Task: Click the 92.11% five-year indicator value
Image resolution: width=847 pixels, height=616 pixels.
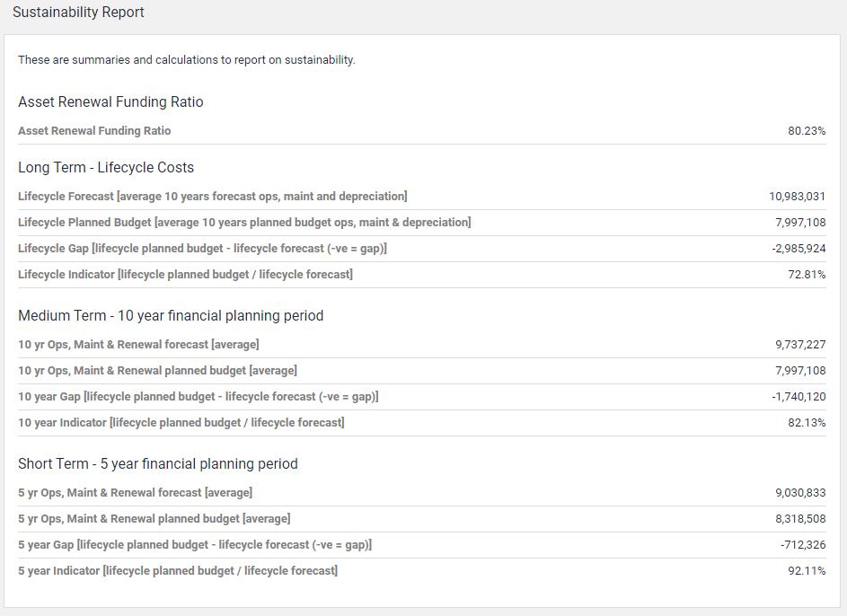Action: click(807, 571)
